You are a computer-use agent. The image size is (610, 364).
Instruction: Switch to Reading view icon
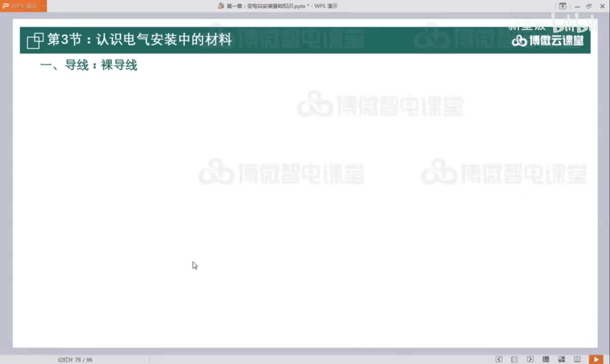pos(577,359)
